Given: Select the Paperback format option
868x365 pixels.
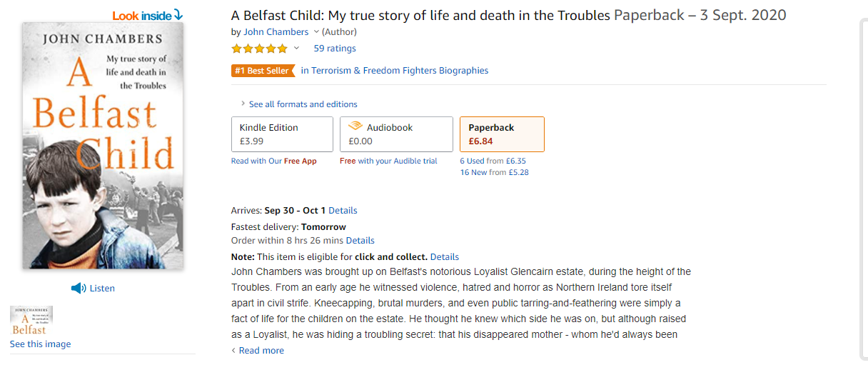Looking at the screenshot, I should 502,134.
